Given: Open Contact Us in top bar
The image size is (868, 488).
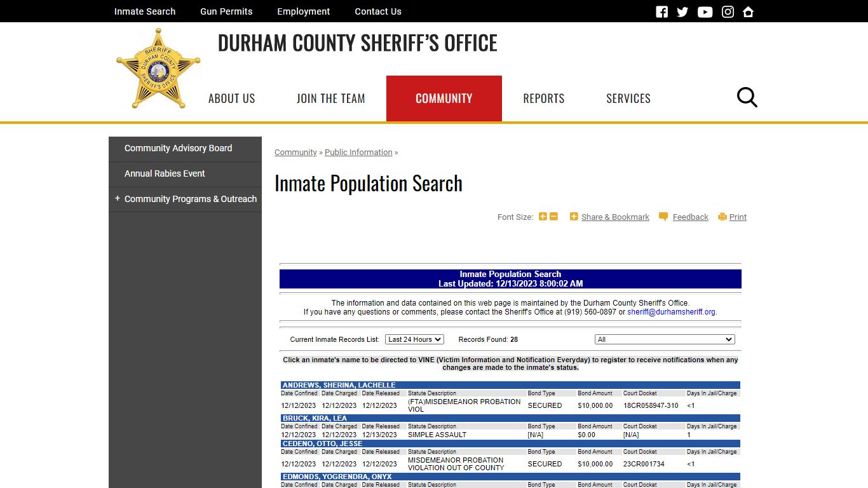Looking at the screenshot, I should 378,11.
